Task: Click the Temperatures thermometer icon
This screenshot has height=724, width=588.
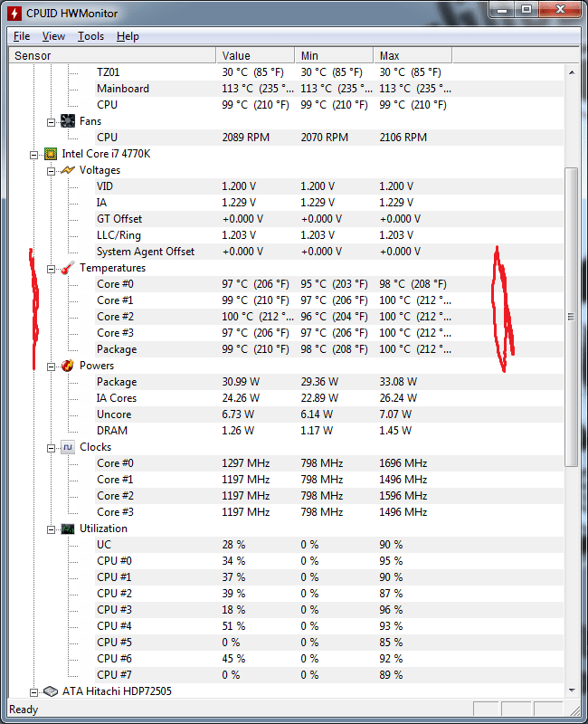Action: 68,268
